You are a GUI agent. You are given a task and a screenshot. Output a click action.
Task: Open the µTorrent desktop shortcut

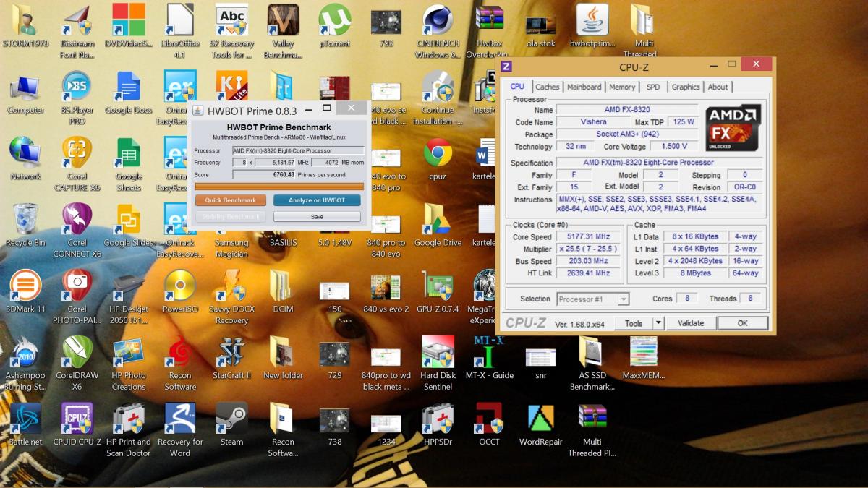coord(335,27)
